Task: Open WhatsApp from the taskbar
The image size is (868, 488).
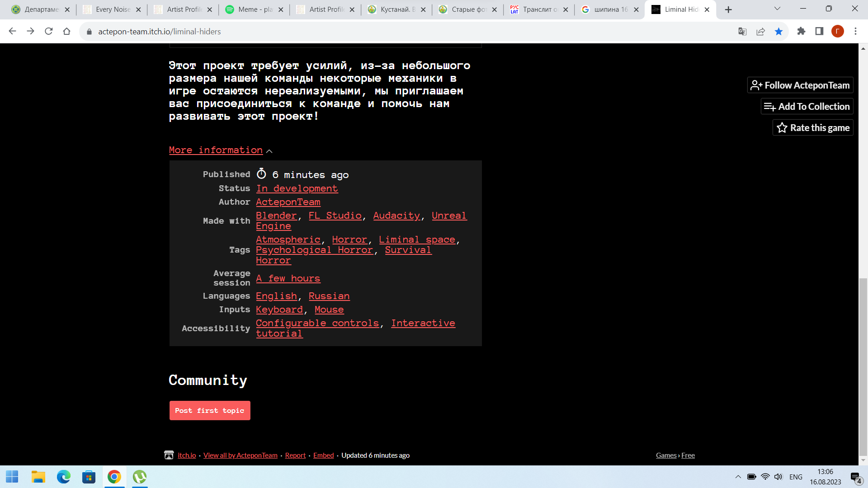Action: (x=139, y=477)
